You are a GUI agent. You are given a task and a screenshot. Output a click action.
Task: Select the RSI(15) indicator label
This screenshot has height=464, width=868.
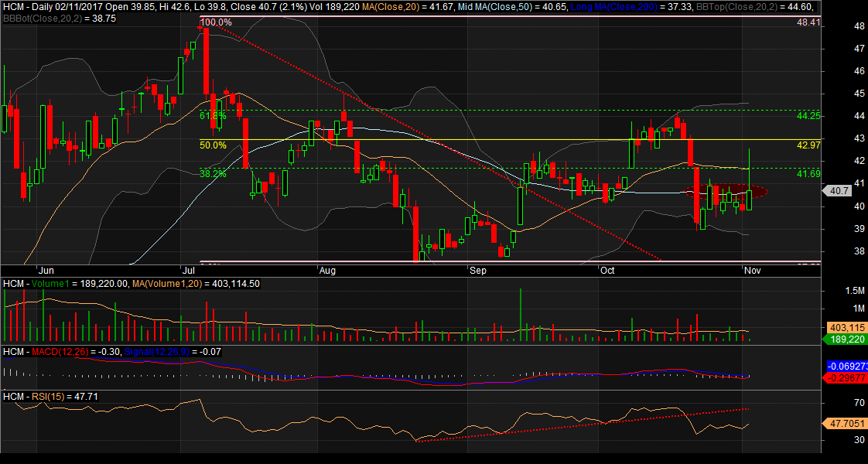tap(50, 397)
